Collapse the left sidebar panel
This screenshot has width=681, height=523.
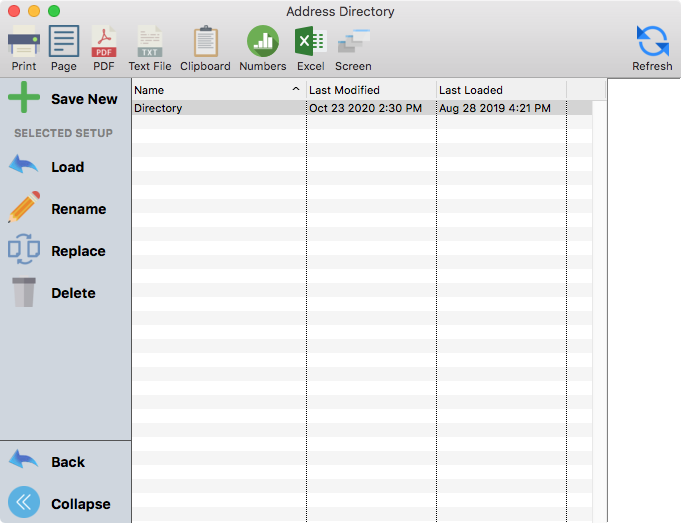pyautogui.click(x=59, y=504)
